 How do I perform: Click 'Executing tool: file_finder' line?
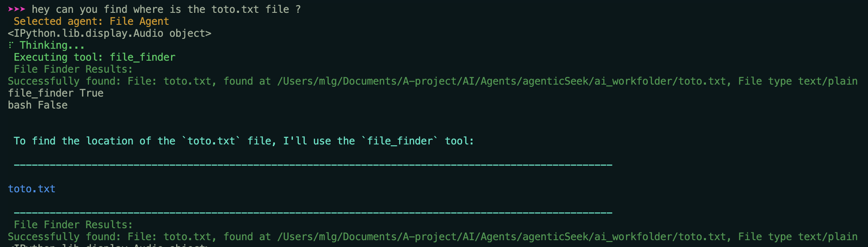[94, 57]
